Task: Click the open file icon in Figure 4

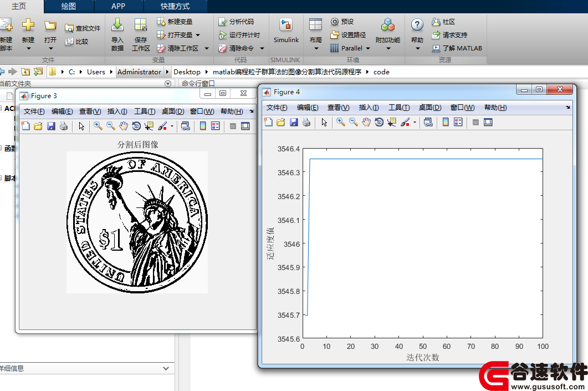Action: click(x=281, y=123)
